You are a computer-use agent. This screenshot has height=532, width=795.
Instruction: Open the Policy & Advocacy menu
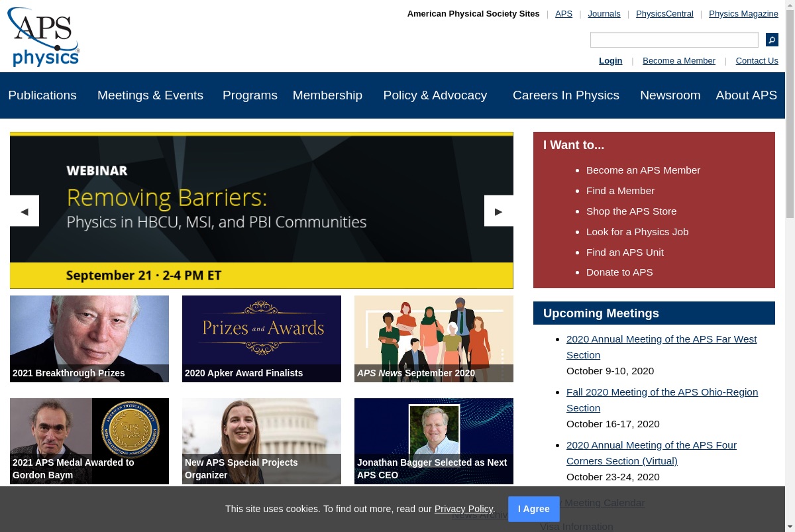tap(435, 95)
